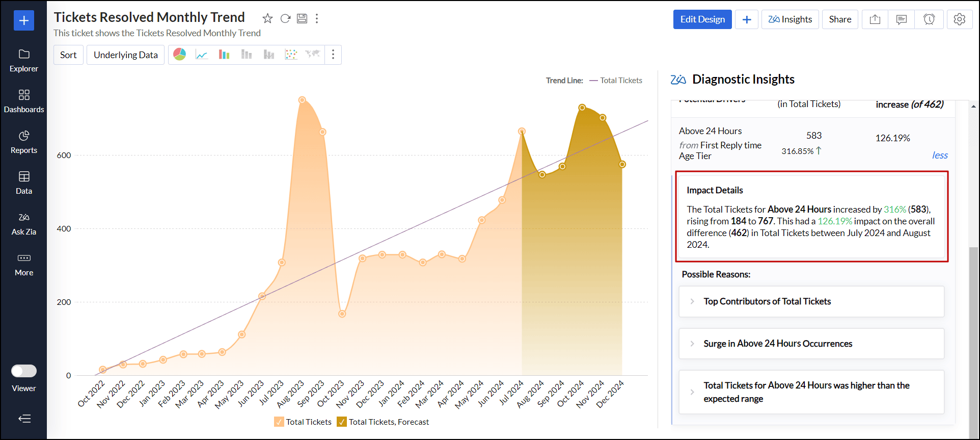980x440 pixels.
Task: Select the map chart icon
Action: (x=312, y=54)
